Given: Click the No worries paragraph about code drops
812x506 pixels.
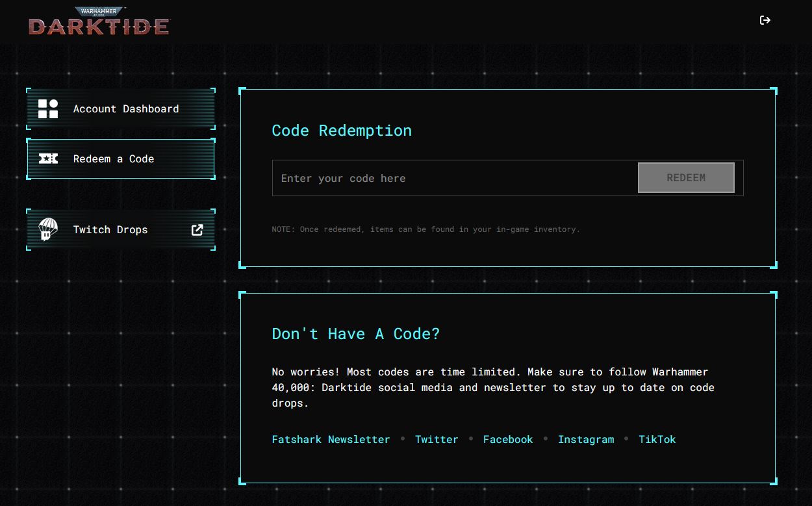Looking at the screenshot, I should tap(492, 387).
